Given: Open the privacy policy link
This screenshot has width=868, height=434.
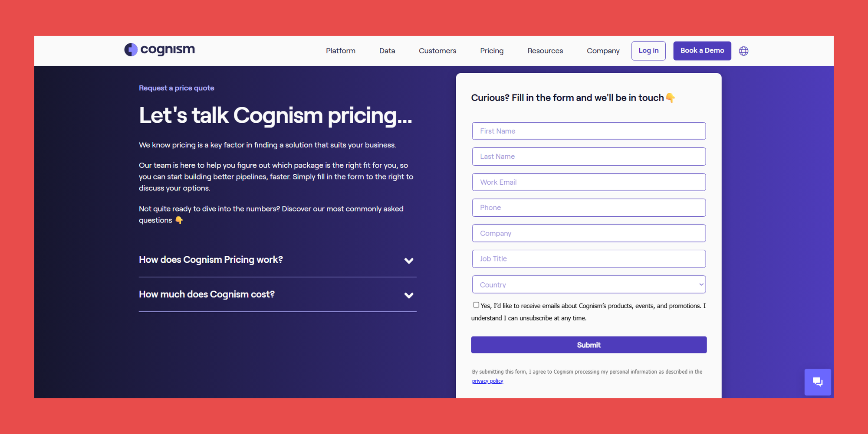Looking at the screenshot, I should (487, 381).
